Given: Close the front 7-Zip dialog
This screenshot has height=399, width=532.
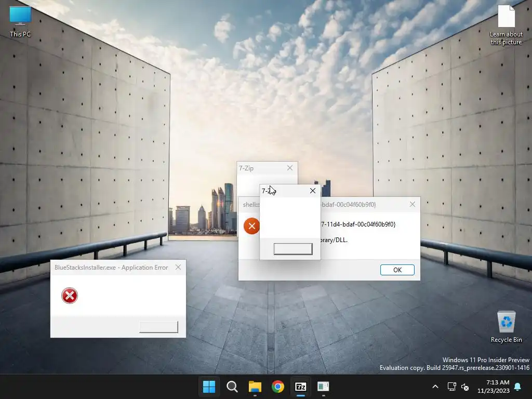Looking at the screenshot, I should [x=313, y=191].
